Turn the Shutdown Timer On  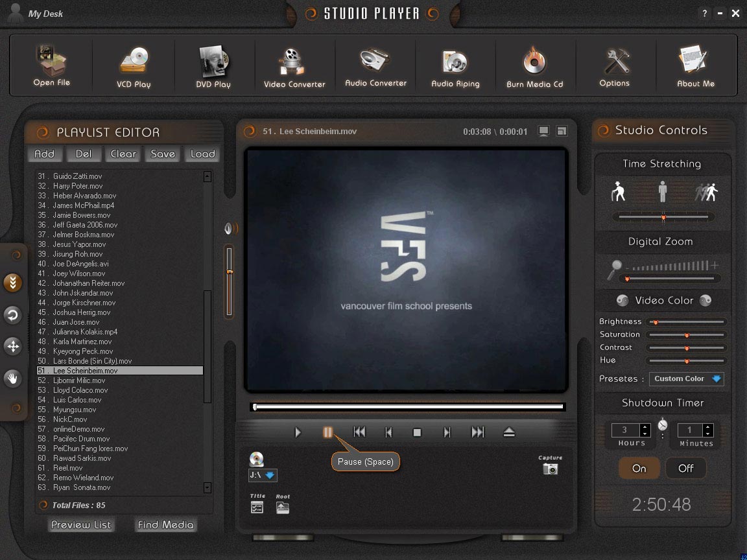[x=639, y=468]
